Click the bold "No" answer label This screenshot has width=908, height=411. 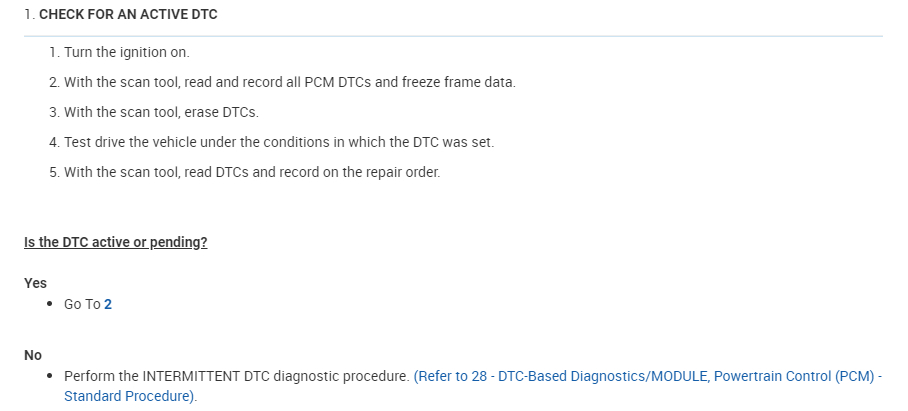(33, 354)
